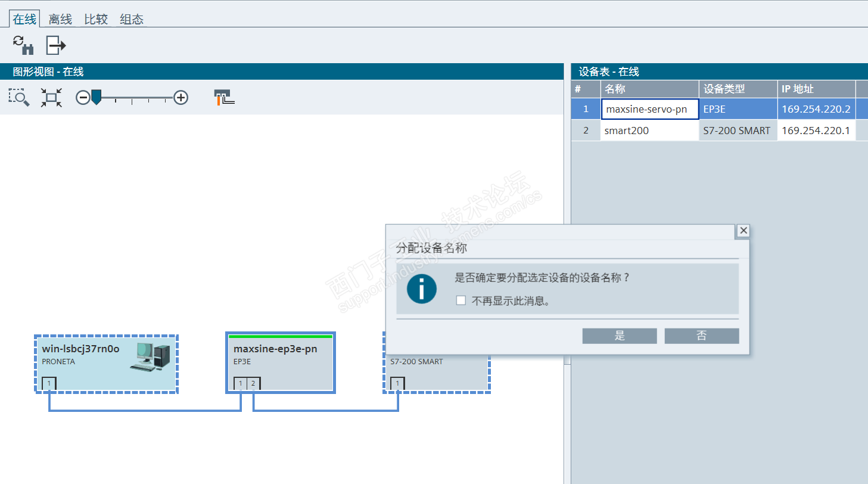Click row number 1 in device table
The image size is (868, 484).
coord(586,109)
